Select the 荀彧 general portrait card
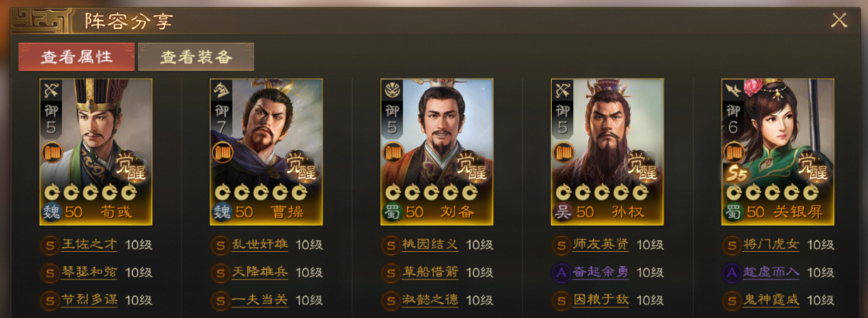Viewport: 868px width, 318px height. tap(96, 152)
